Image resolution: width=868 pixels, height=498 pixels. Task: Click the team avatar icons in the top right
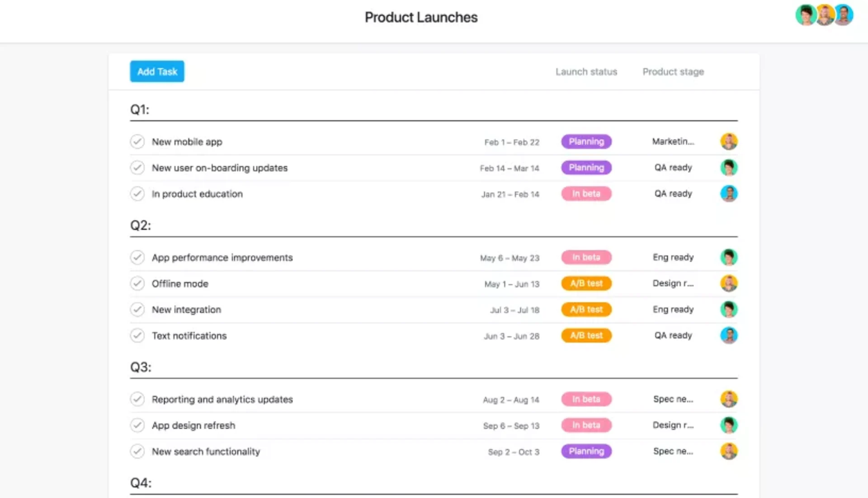pos(826,14)
